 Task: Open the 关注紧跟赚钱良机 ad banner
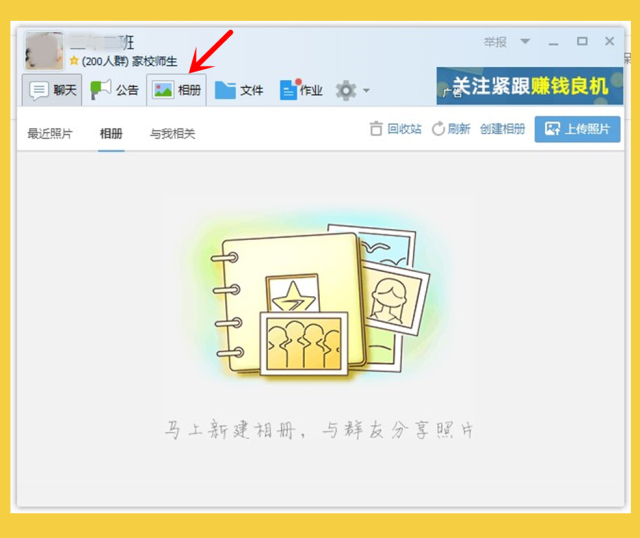tap(529, 86)
